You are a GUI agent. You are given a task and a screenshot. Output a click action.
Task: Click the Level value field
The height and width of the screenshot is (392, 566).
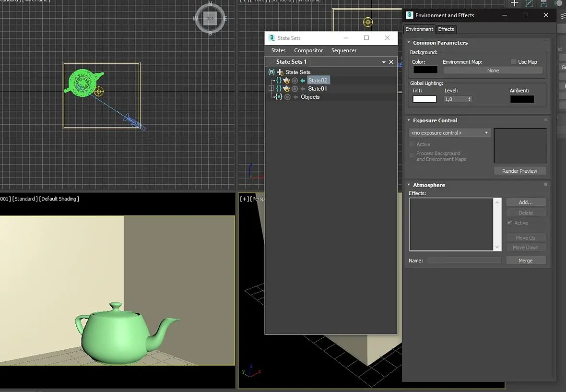pos(456,99)
